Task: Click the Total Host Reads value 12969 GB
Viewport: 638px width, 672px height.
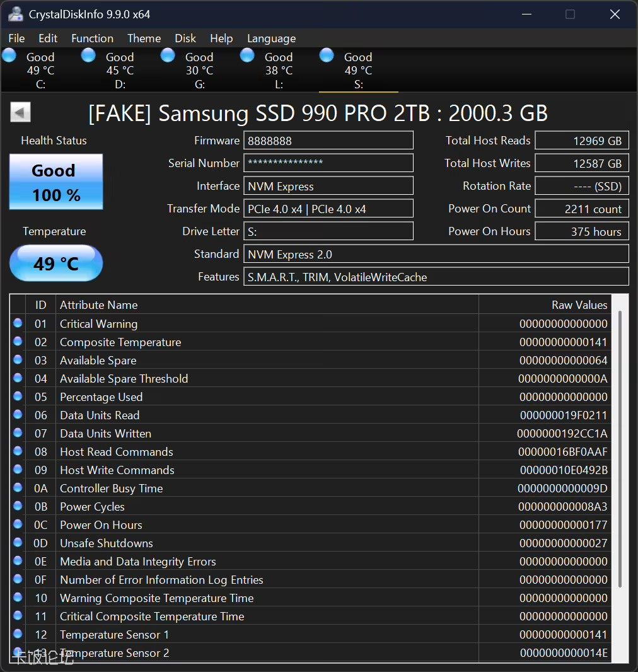Action: coord(582,141)
